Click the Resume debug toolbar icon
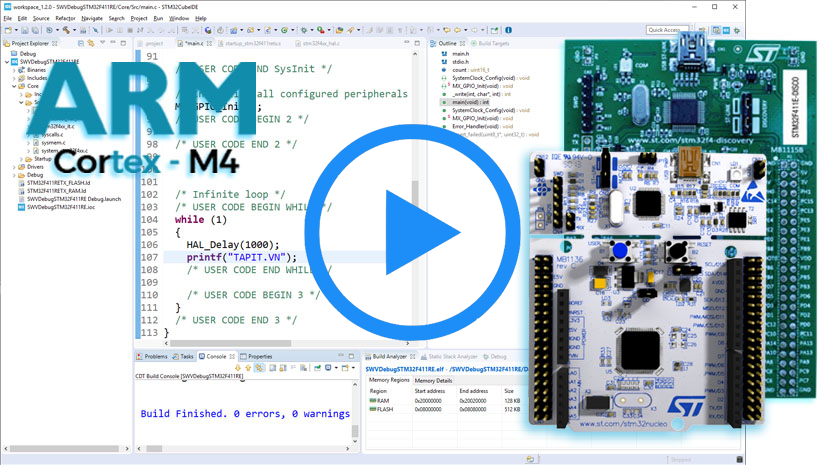 tap(109, 30)
